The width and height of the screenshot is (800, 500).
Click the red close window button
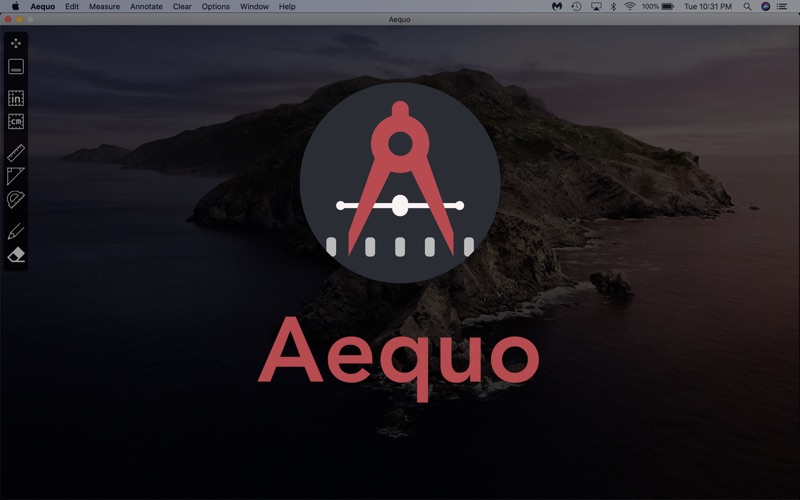pos(8,19)
